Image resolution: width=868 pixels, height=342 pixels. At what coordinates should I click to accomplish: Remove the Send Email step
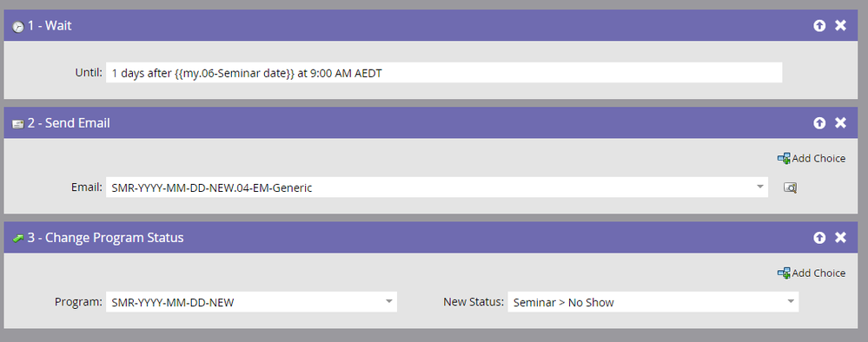[x=840, y=123]
